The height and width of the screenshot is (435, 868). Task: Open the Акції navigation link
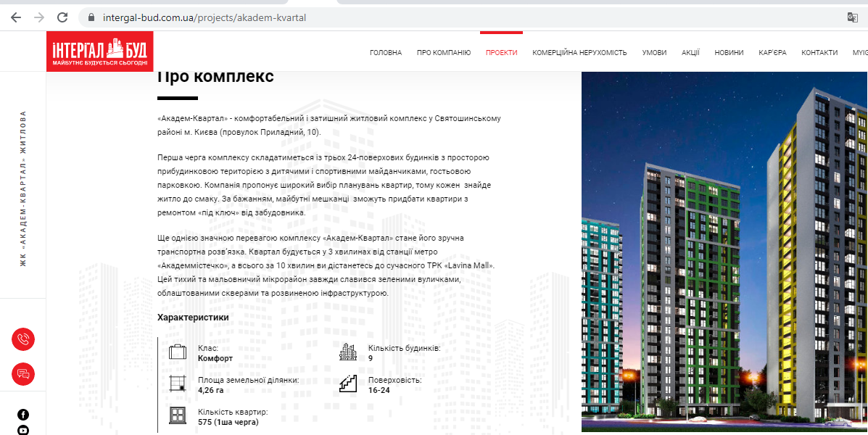pyautogui.click(x=690, y=53)
